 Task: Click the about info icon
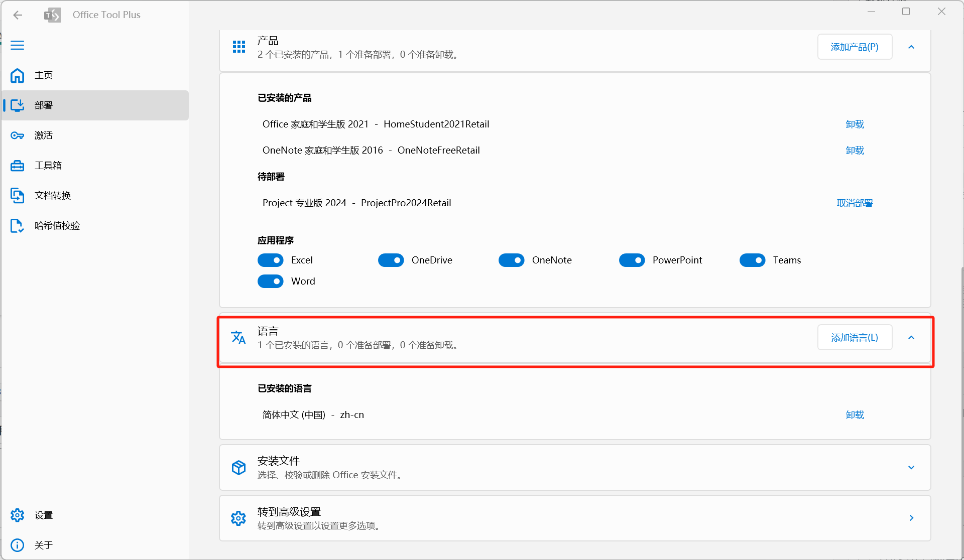(18, 545)
